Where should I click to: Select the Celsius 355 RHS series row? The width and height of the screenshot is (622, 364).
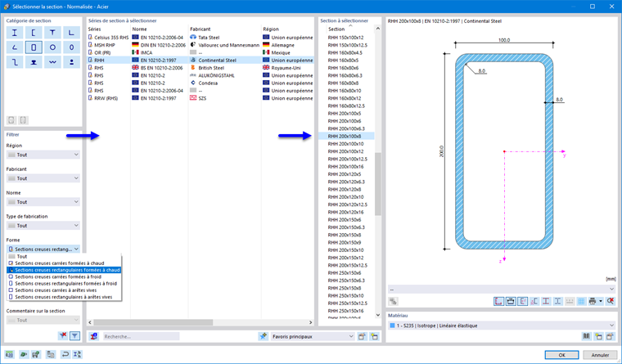[201, 38]
